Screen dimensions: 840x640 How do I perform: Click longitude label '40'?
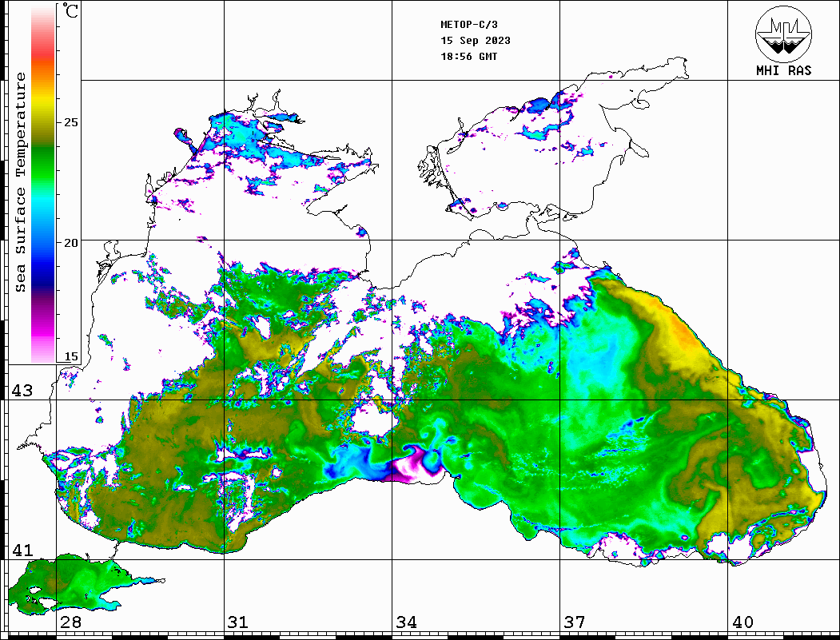tap(742, 622)
